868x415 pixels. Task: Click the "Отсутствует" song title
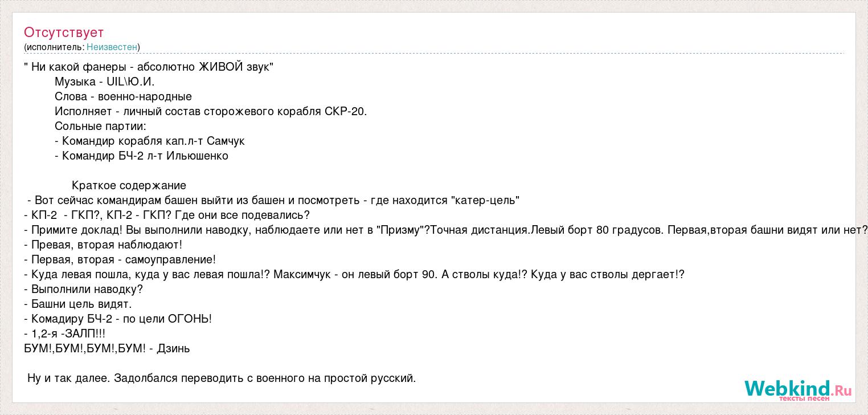[64, 32]
